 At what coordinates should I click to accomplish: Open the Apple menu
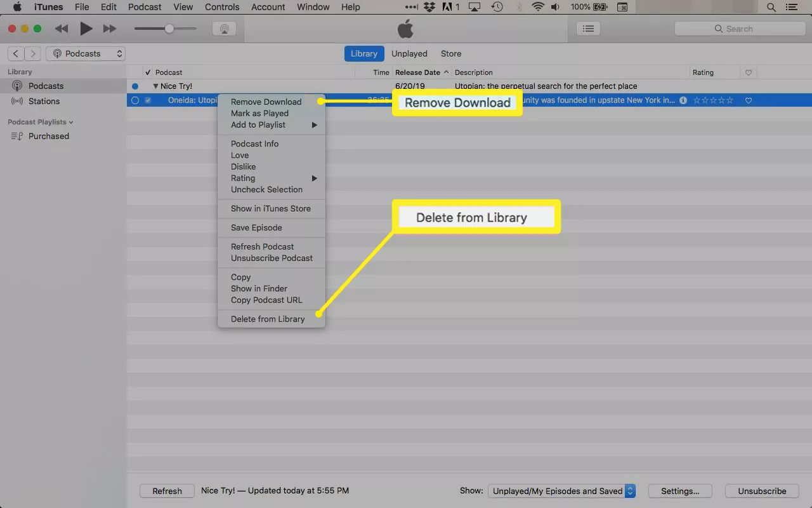[x=17, y=7]
